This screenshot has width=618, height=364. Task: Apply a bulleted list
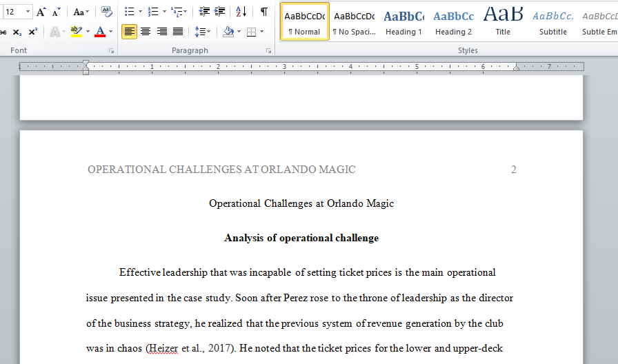pyautogui.click(x=129, y=12)
